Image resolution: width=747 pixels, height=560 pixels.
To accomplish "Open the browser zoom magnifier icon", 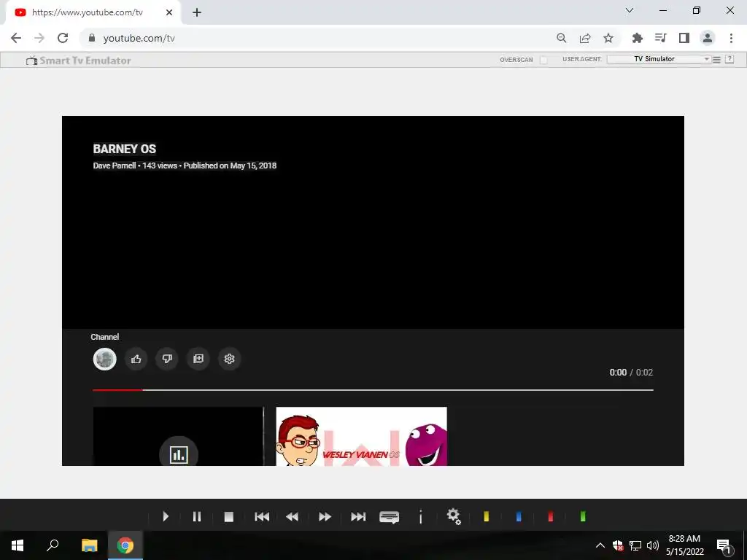I will click(x=562, y=38).
